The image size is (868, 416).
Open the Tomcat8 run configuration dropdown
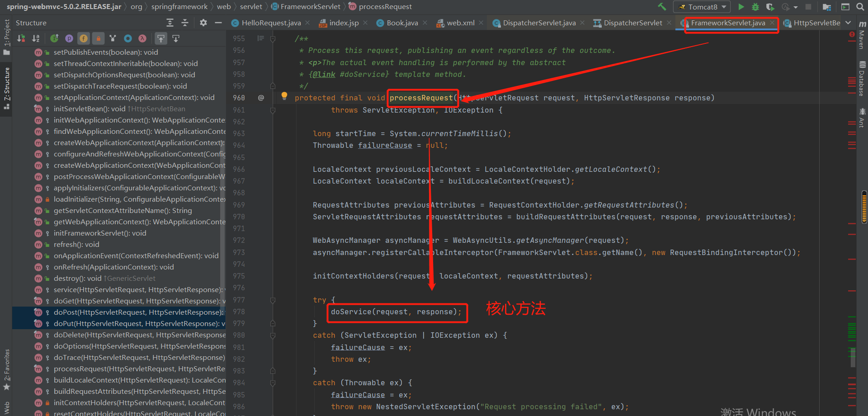(702, 7)
